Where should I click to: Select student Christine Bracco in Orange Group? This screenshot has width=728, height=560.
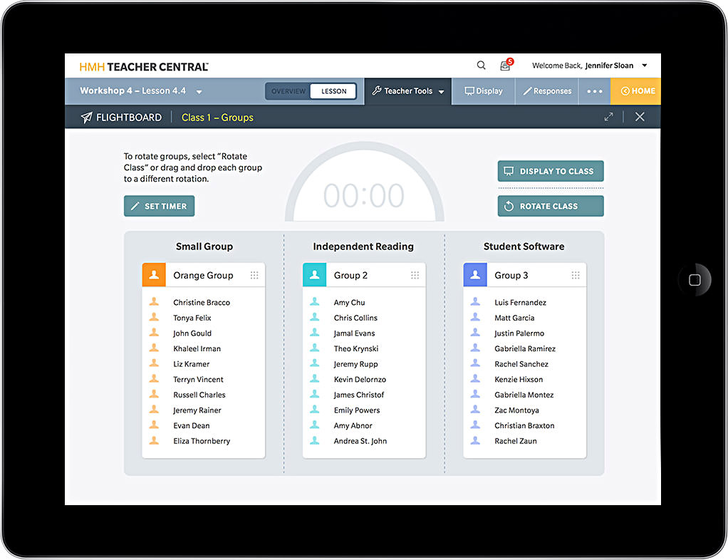pyautogui.click(x=201, y=303)
